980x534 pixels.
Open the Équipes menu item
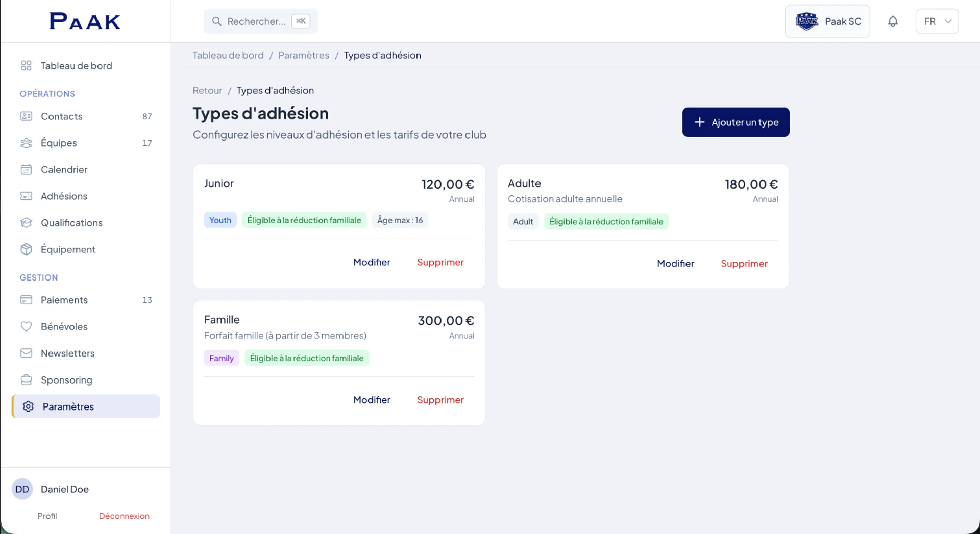coord(86,143)
